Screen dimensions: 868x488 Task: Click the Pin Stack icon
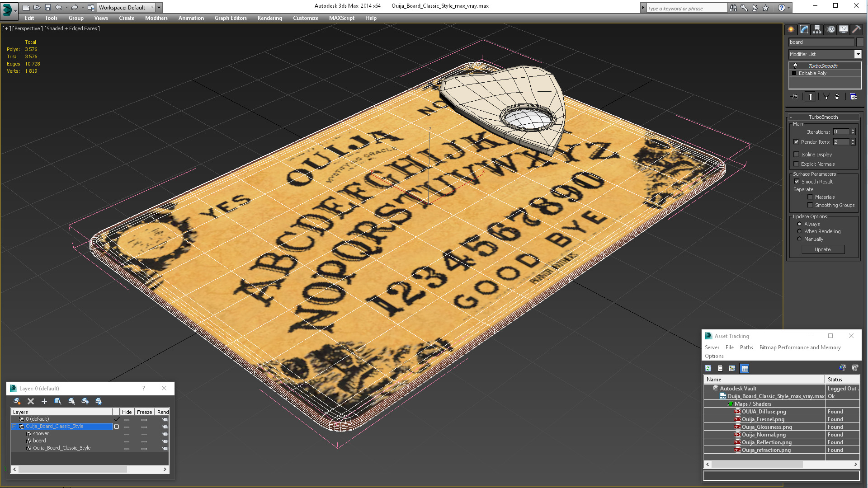794,97
